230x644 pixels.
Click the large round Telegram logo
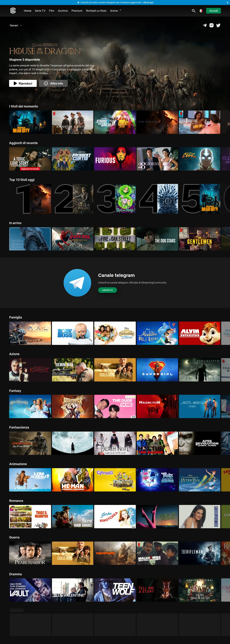[x=77, y=283]
